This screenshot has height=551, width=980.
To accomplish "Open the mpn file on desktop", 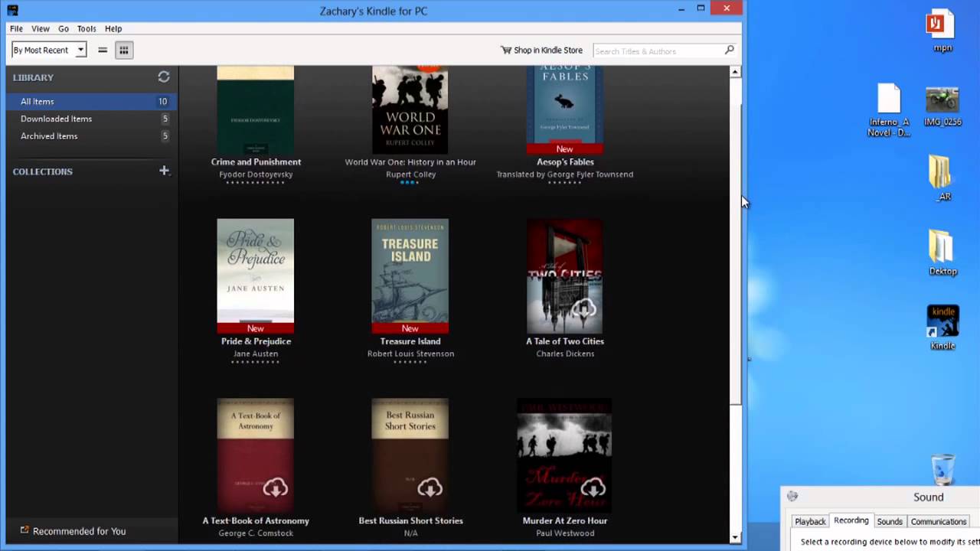I will click(942, 31).
